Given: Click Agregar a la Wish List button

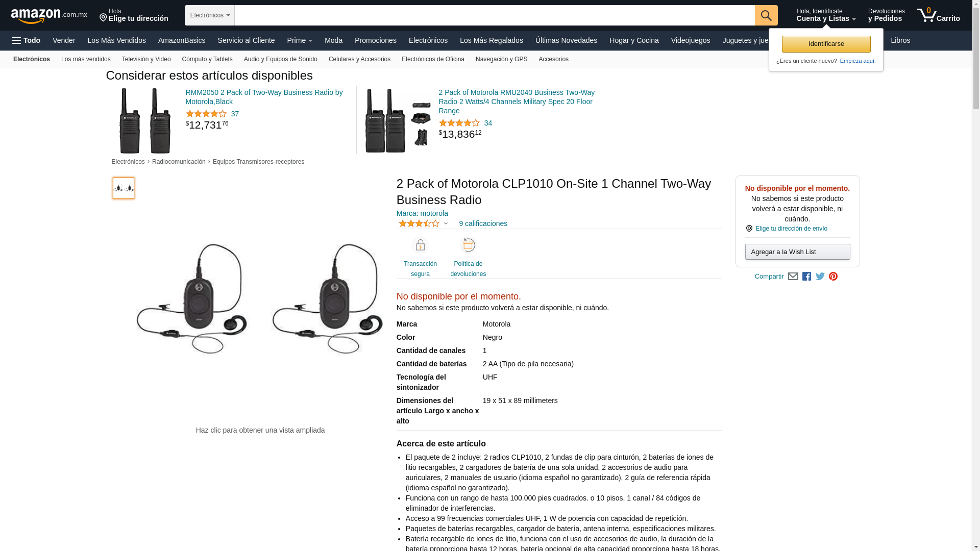Looking at the screenshot, I should pyautogui.click(x=797, y=252).
